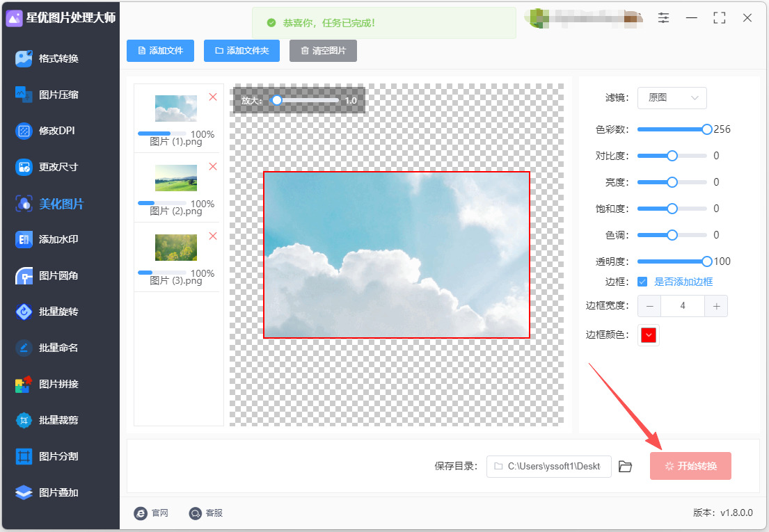Open the 图片圆角 rounded corners tool

[x=47, y=276]
